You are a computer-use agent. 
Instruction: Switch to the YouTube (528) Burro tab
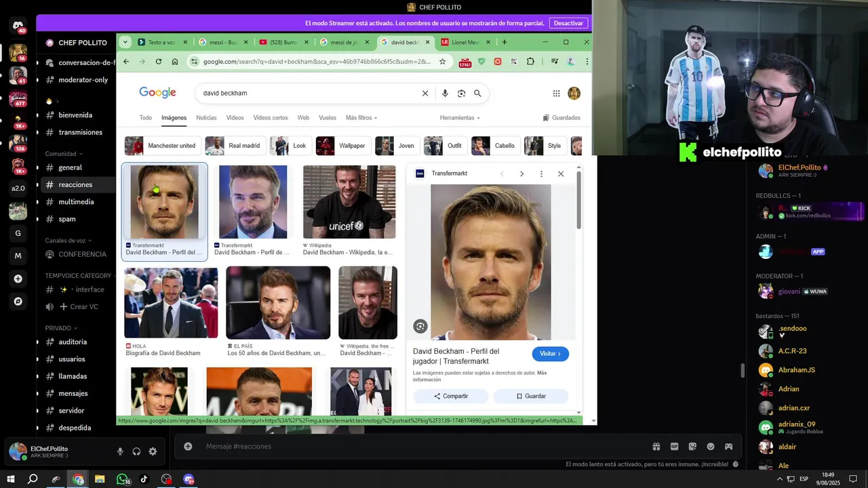tap(283, 42)
